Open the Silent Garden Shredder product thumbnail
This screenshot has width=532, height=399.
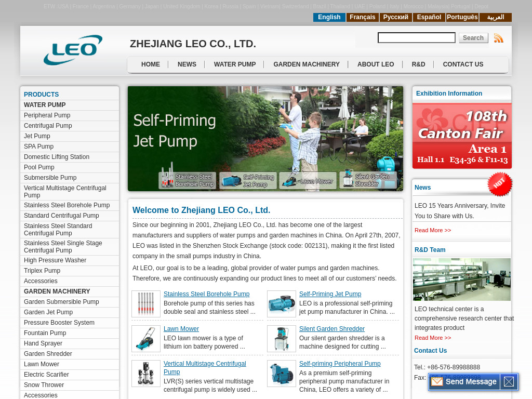[282, 339]
